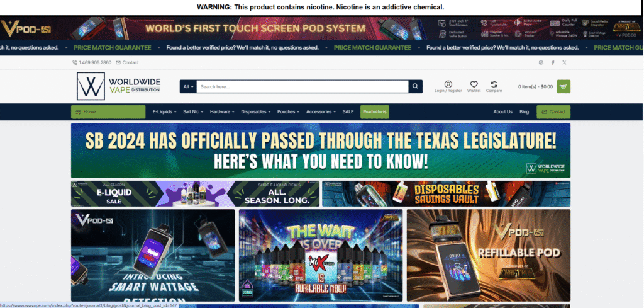Image resolution: width=644 pixels, height=308 pixels.
Task: Expand the Pouches menu
Action: pyautogui.click(x=288, y=112)
